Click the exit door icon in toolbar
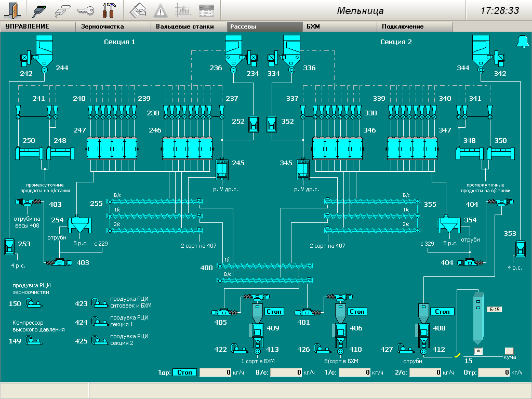 tap(14, 10)
